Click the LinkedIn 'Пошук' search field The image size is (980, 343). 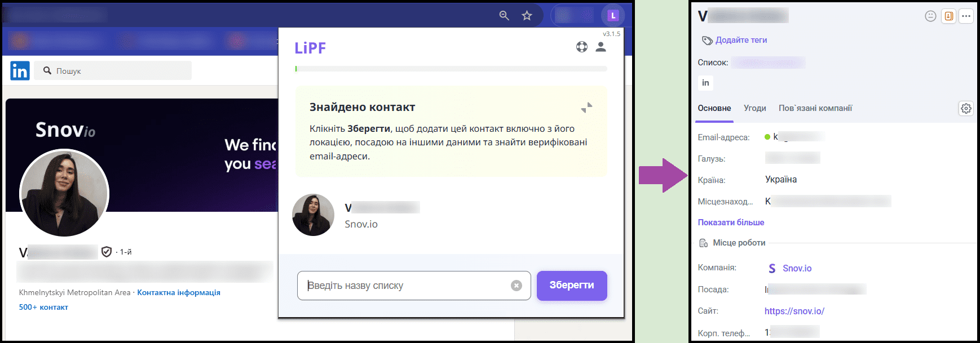point(113,70)
